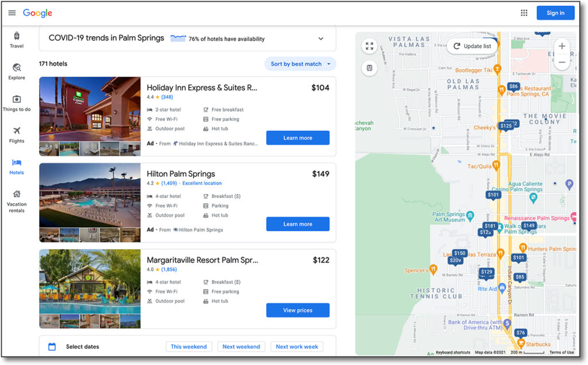Screen dimensions: 588x365
Task: Open Explore in the sidebar
Action: click(x=17, y=72)
